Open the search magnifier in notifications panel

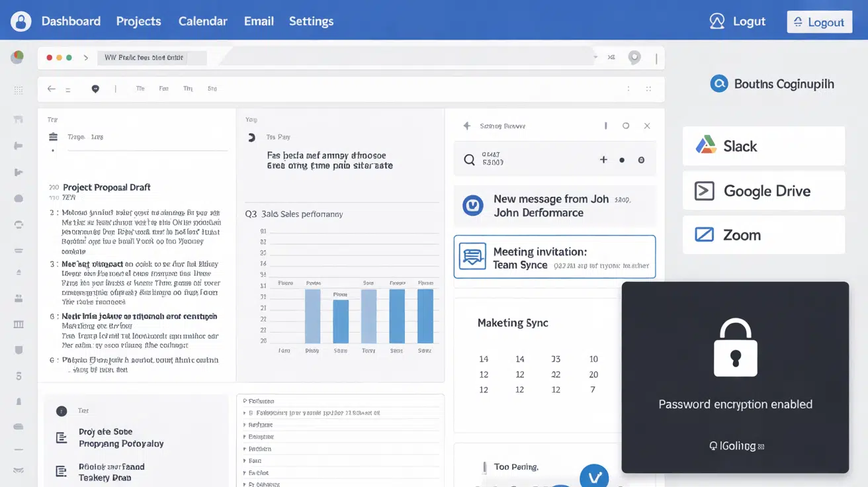click(469, 159)
